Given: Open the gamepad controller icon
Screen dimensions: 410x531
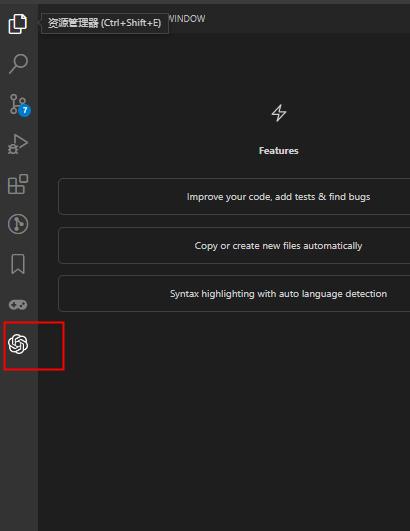Looking at the screenshot, I should (18, 304).
